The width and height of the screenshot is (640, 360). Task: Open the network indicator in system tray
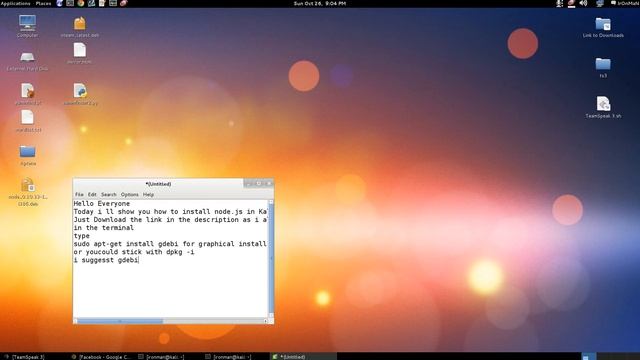600,3
